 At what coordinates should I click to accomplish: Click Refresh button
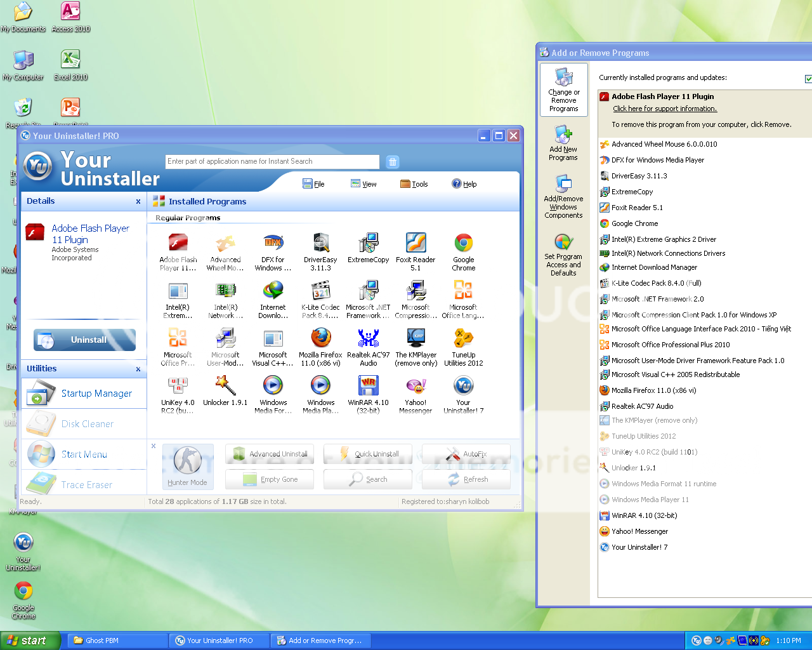click(x=466, y=479)
